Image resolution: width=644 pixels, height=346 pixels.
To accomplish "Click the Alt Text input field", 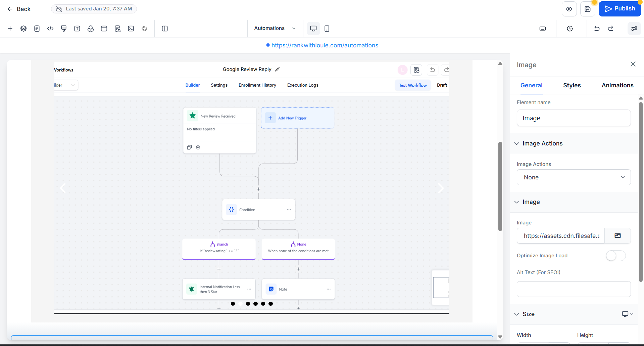I will point(574,289).
